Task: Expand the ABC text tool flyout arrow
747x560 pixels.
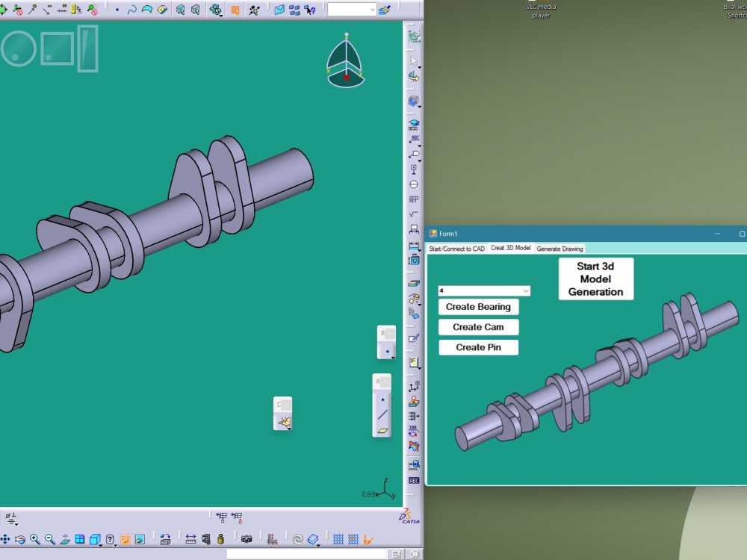Action: point(420,146)
